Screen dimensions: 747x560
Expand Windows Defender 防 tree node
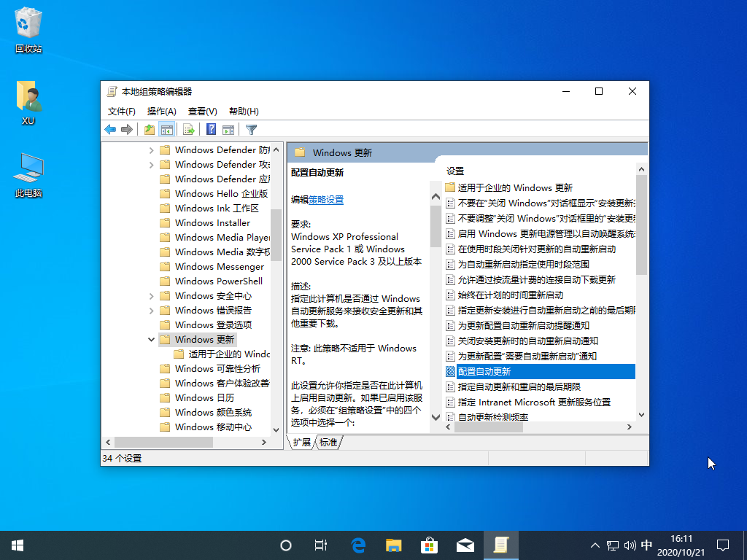coord(151,150)
